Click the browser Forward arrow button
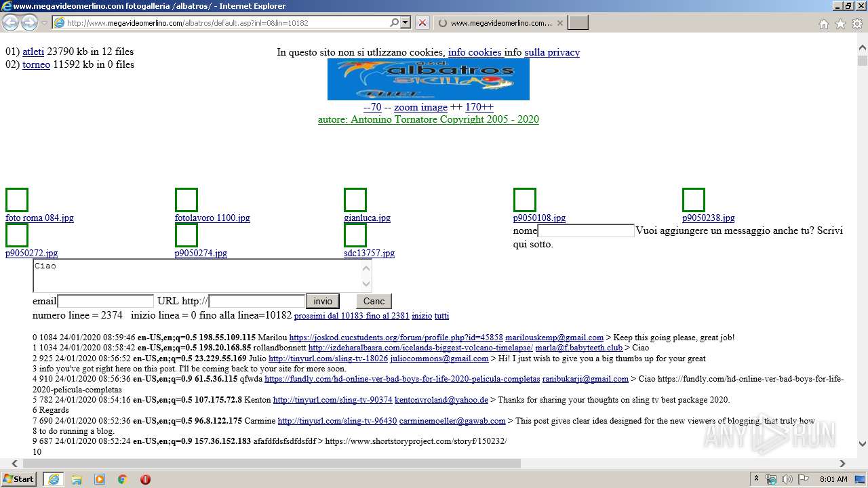The height and width of the screenshot is (488, 868). 29,22
